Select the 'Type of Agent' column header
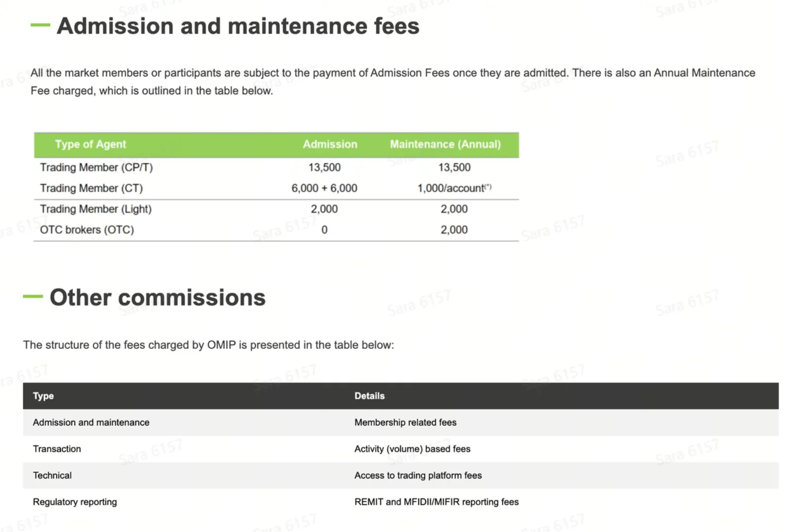The image size is (787, 532). (90, 144)
